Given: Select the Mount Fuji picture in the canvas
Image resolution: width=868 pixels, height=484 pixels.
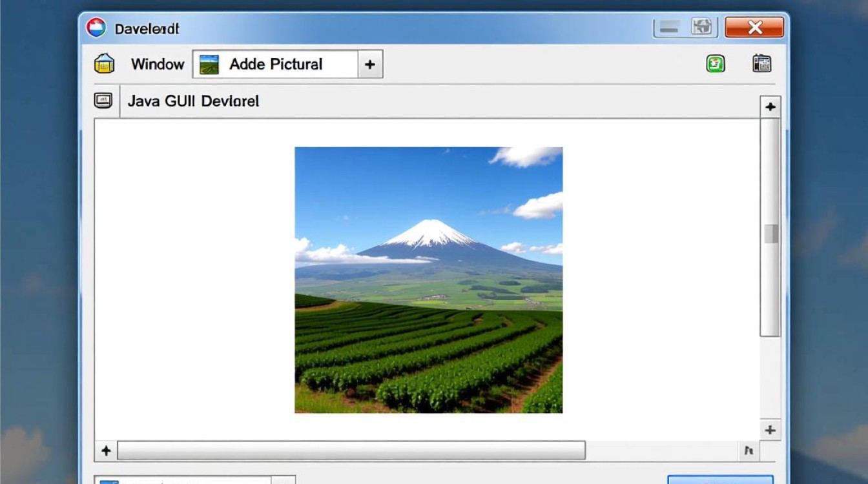Looking at the screenshot, I should (428, 279).
